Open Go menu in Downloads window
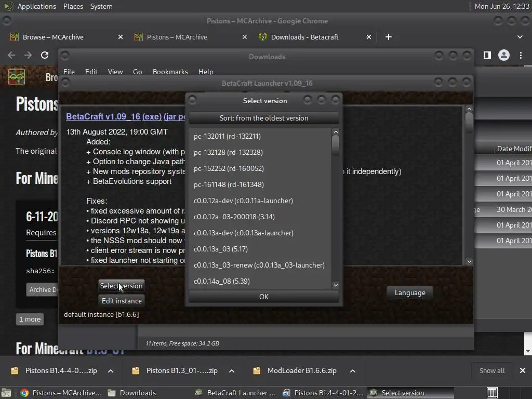532x399 pixels. click(137, 72)
